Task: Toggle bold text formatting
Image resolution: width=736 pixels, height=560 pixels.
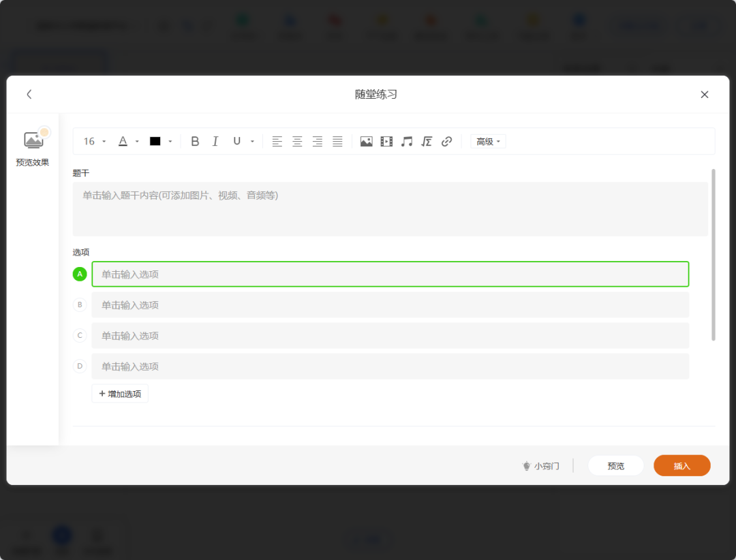Action: 195,142
